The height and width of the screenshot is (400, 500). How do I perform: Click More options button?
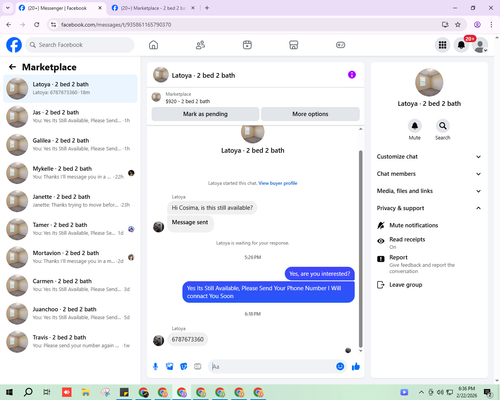click(x=310, y=114)
